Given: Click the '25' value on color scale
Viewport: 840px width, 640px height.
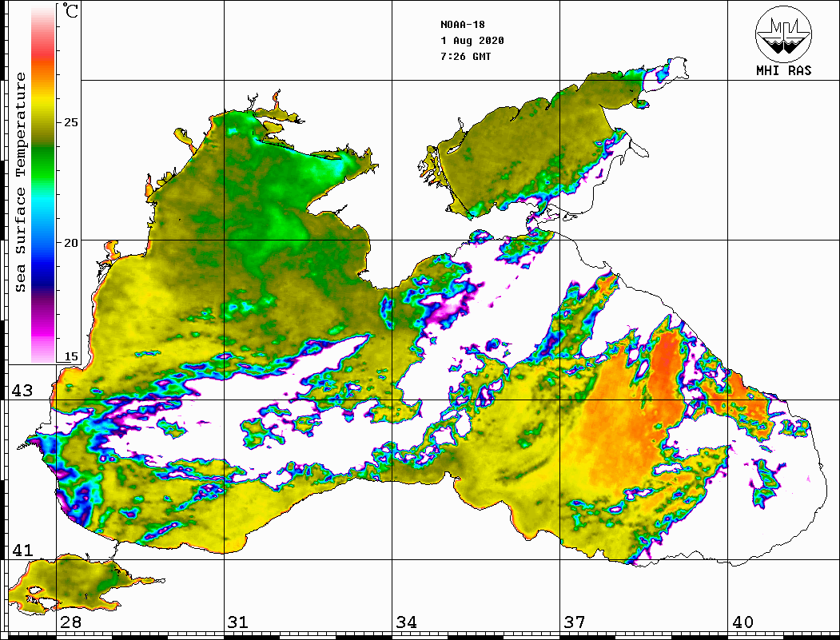Looking at the screenshot, I should coord(70,122).
